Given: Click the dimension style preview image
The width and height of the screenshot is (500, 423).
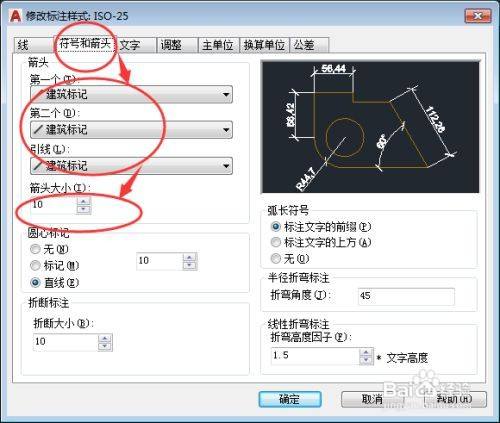Looking at the screenshot, I should click(371, 127).
